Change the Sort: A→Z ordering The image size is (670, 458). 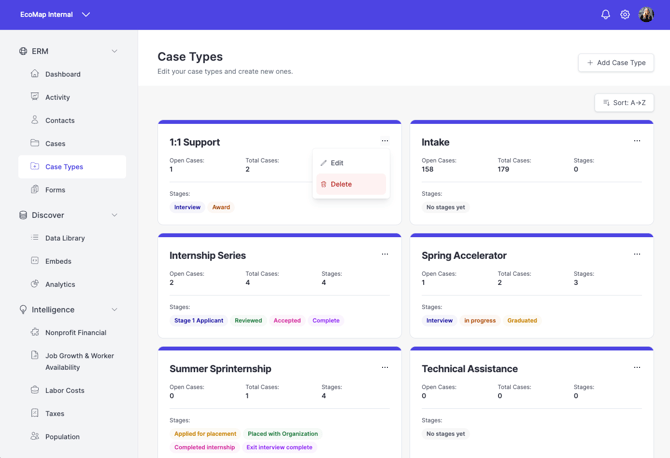click(624, 103)
